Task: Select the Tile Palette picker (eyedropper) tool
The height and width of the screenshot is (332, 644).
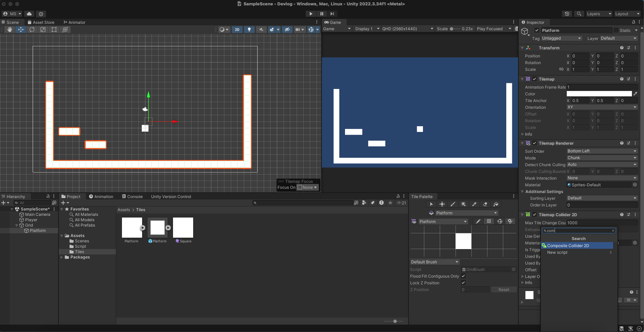Action: [474, 204]
